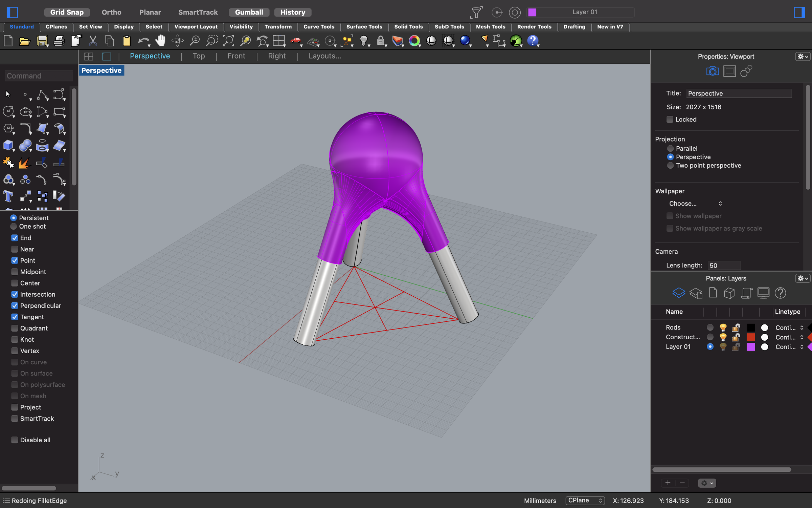Disable the Tangent object snap
Image resolution: width=812 pixels, height=508 pixels.
(15, 317)
